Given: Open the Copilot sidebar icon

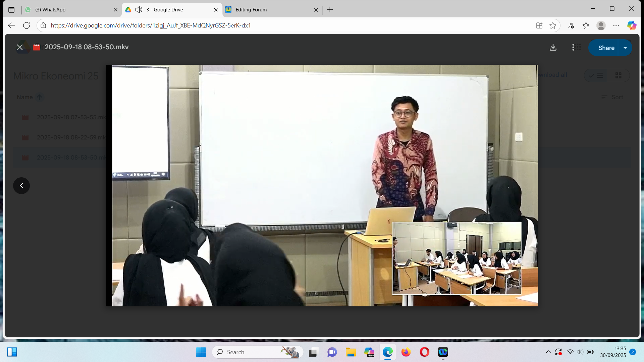Looking at the screenshot, I should (632, 25).
